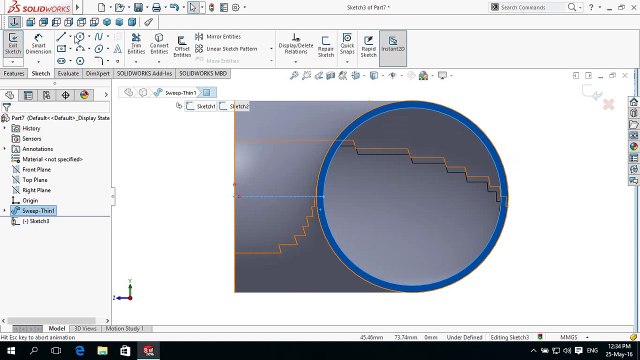Click the Trim Entities tool
640x360 pixels.
136,44
